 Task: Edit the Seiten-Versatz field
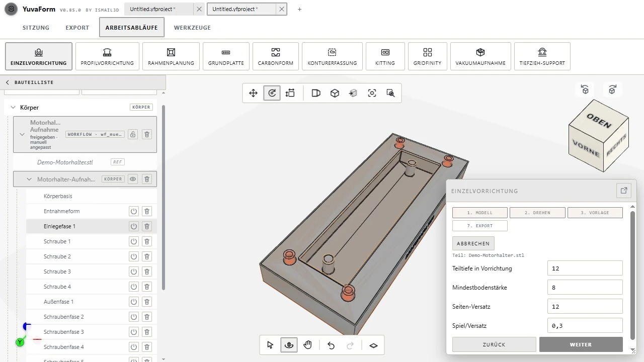(x=585, y=306)
